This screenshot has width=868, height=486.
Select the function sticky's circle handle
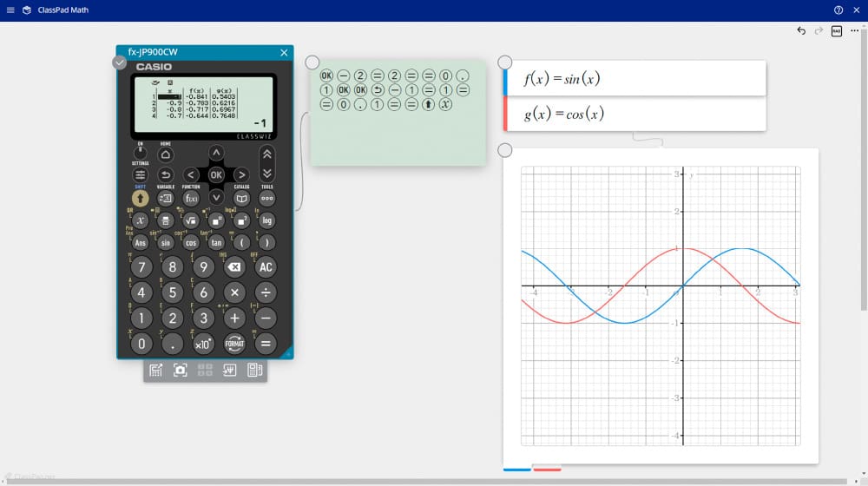click(x=505, y=62)
